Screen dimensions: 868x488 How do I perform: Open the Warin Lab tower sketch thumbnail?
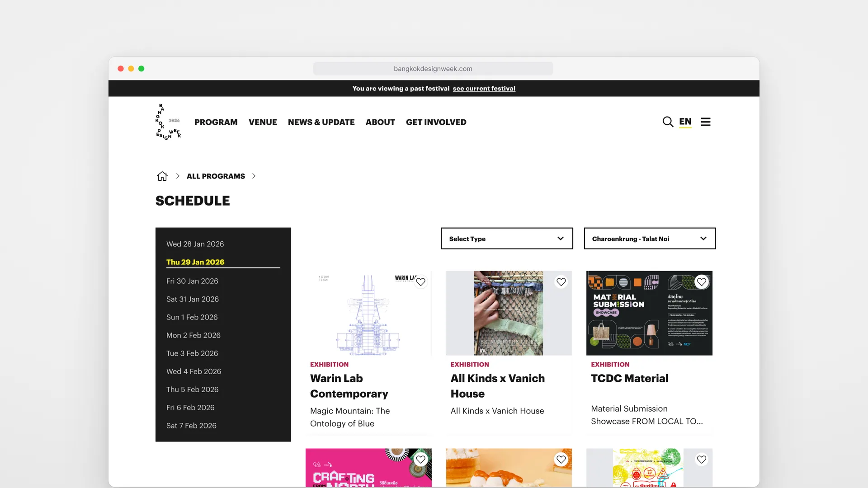coord(368,313)
